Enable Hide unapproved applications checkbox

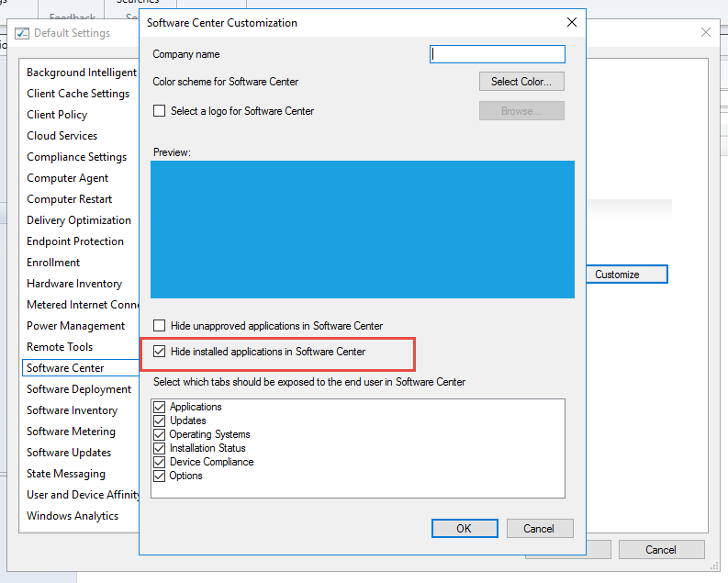(160, 326)
